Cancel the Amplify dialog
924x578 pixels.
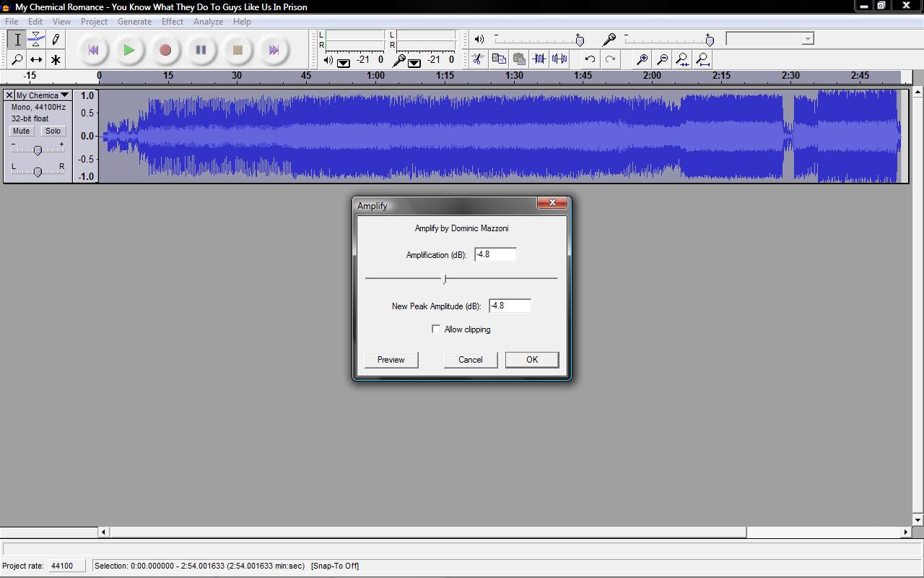coord(471,360)
